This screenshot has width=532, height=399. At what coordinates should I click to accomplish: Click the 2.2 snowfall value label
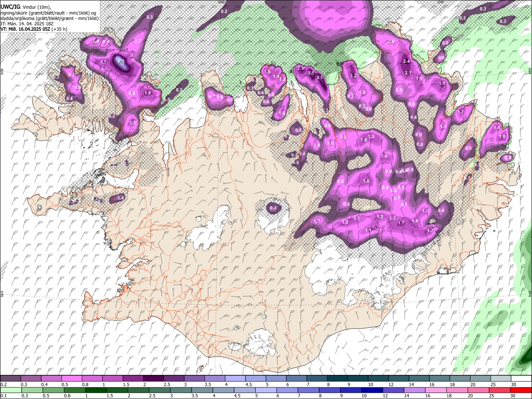354,76
